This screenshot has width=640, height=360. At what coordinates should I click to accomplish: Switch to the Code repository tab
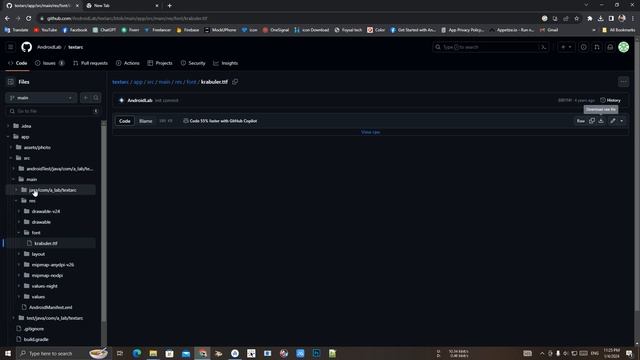[x=18, y=63]
